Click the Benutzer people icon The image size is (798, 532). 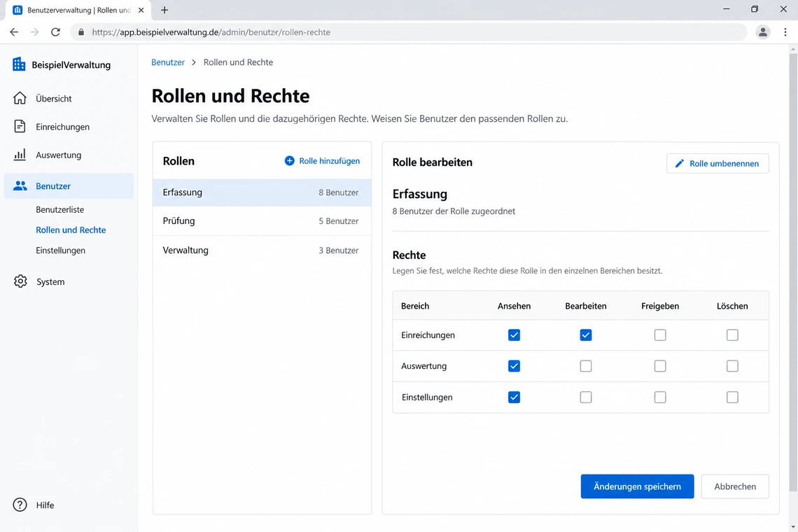pos(20,185)
